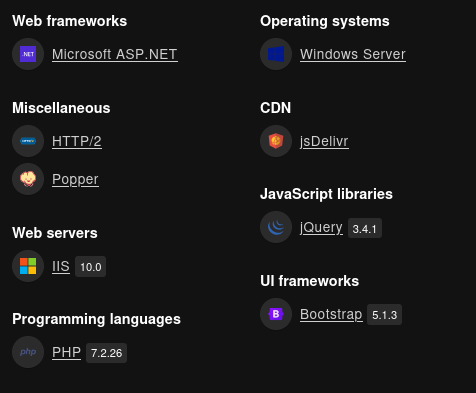Follow the HTTP/2 link

coord(77,141)
